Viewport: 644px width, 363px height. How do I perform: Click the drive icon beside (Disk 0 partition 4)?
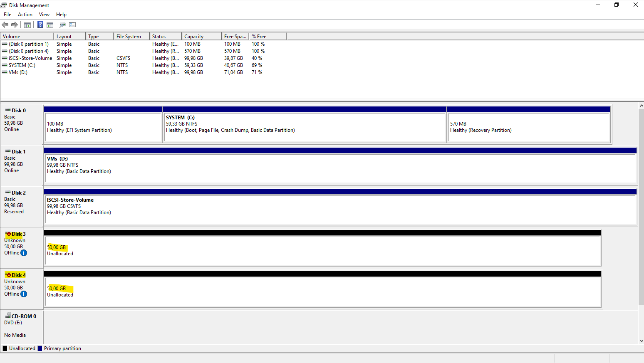point(5,51)
